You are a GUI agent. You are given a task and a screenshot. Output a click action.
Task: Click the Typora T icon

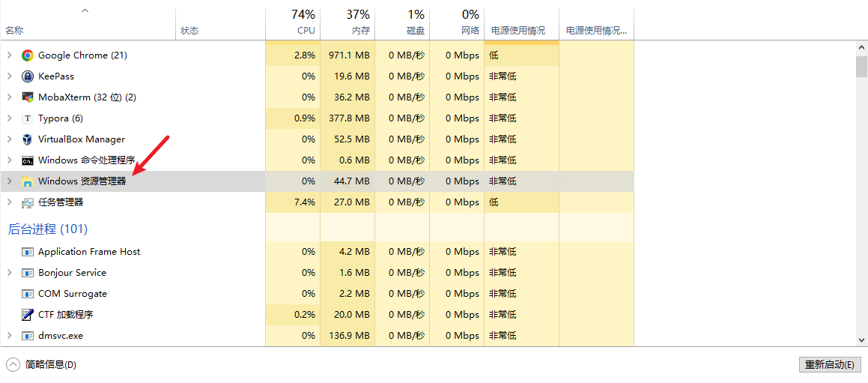pos(28,118)
